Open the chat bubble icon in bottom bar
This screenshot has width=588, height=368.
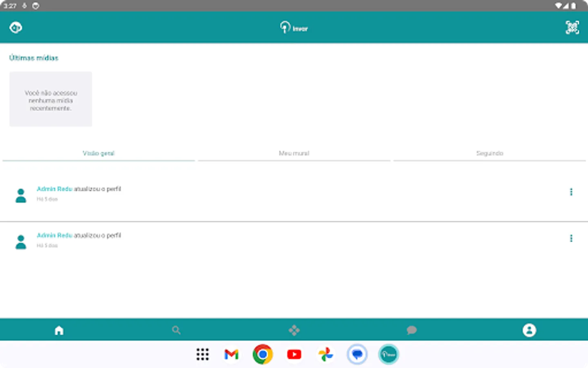tap(412, 330)
